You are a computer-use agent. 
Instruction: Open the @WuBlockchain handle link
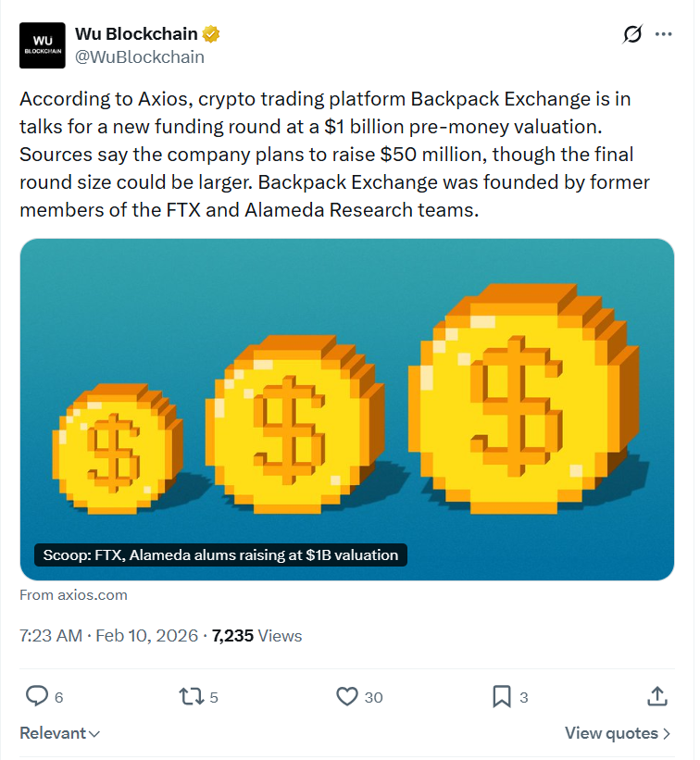click(139, 56)
